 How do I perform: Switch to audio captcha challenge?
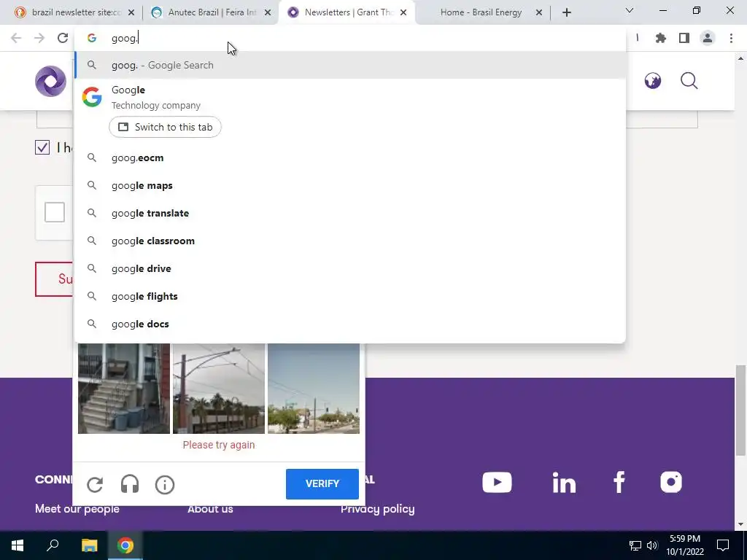130,485
